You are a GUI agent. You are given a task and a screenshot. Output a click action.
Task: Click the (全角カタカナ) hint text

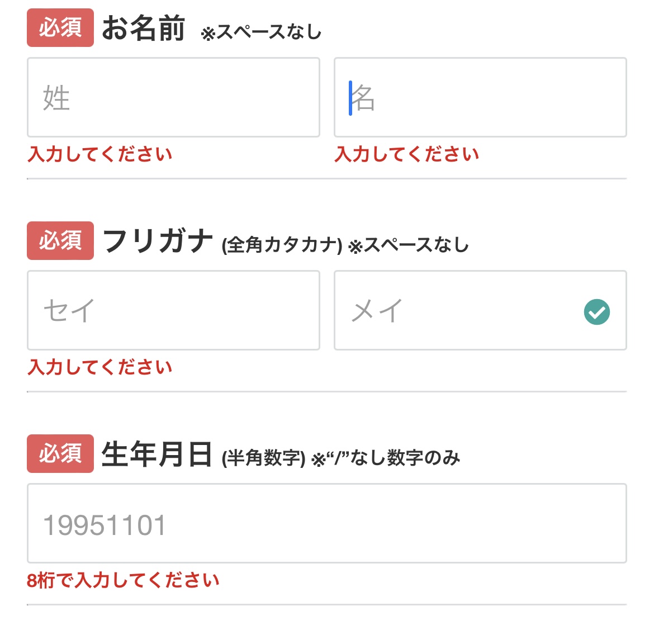click(x=282, y=245)
